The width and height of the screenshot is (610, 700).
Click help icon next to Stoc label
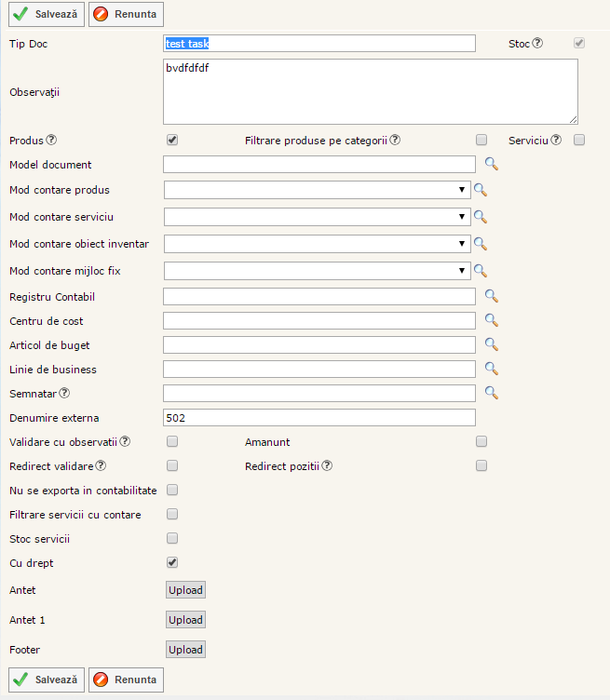tap(537, 43)
